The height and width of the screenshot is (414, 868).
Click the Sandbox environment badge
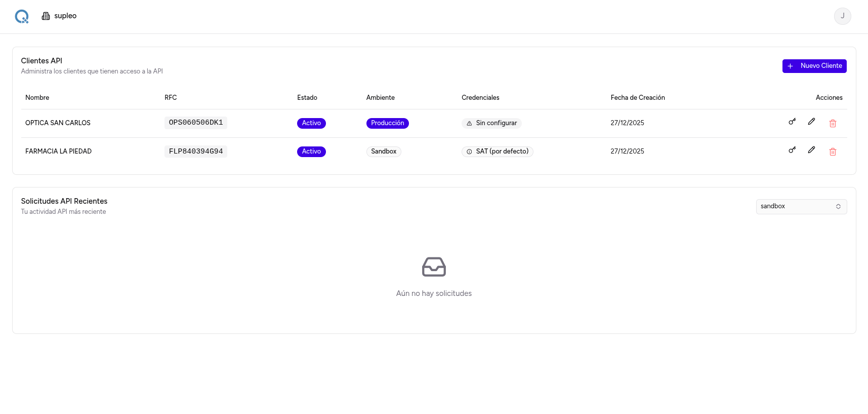click(384, 152)
